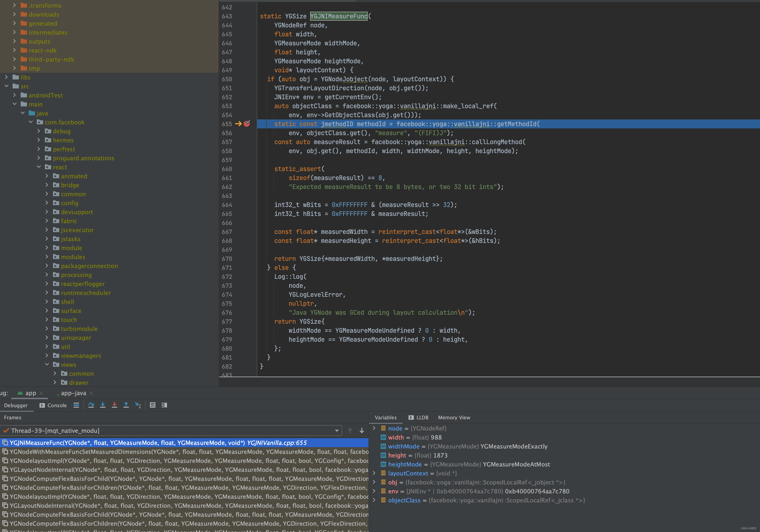Click the height variable value 1873
The height and width of the screenshot is (532, 760).
[440, 455]
